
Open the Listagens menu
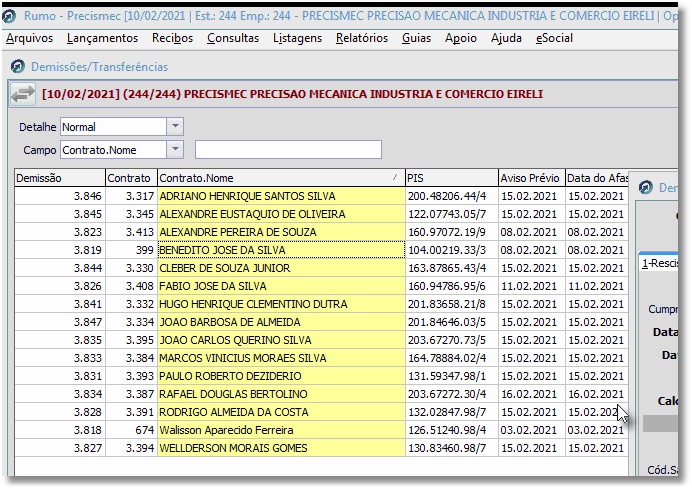click(x=297, y=38)
